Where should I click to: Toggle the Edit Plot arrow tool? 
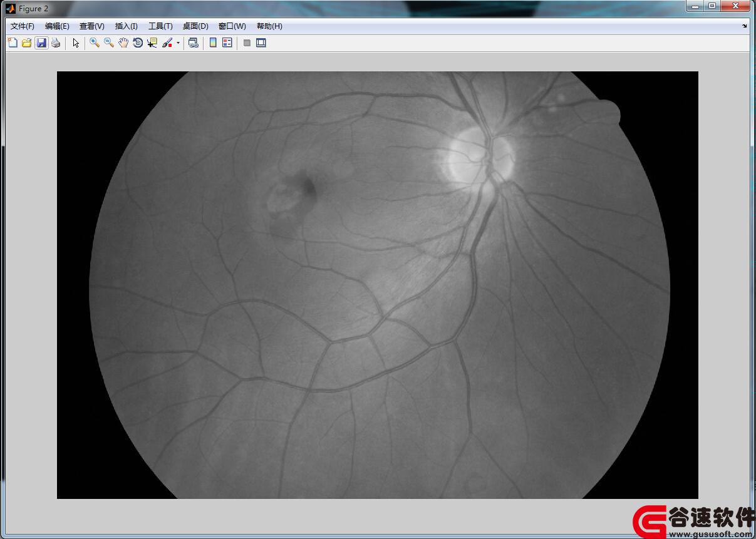[76, 43]
